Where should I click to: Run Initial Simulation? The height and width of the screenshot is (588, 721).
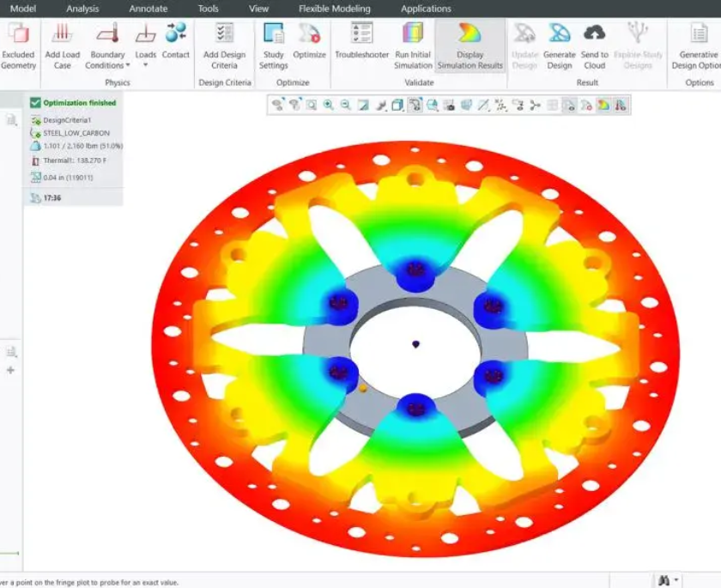413,34
